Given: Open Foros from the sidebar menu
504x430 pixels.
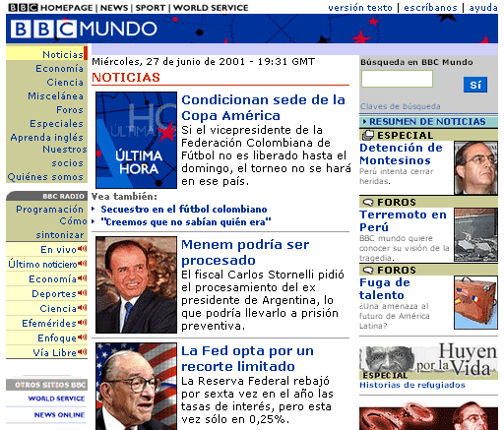Looking at the screenshot, I should 70,109.
